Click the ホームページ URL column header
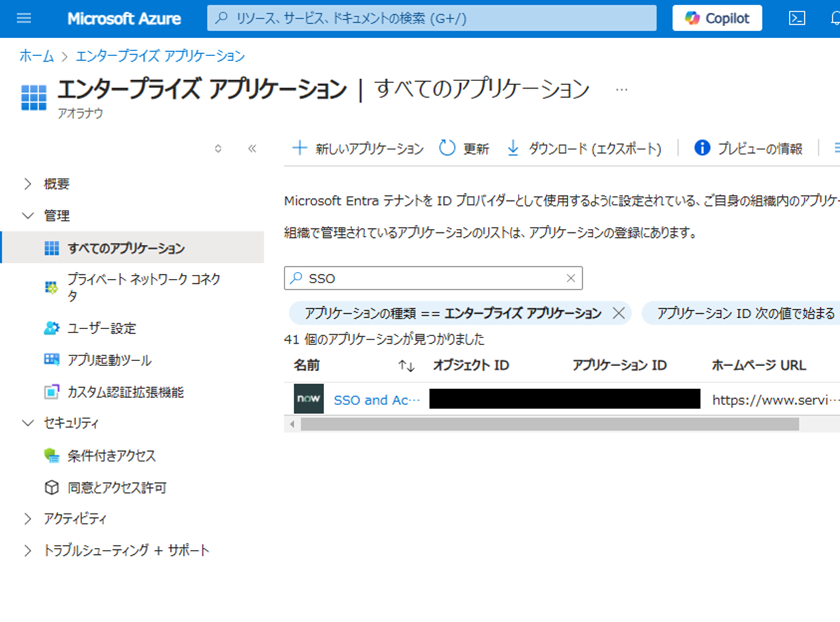This screenshot has height=622, width=840. (759, 366)
